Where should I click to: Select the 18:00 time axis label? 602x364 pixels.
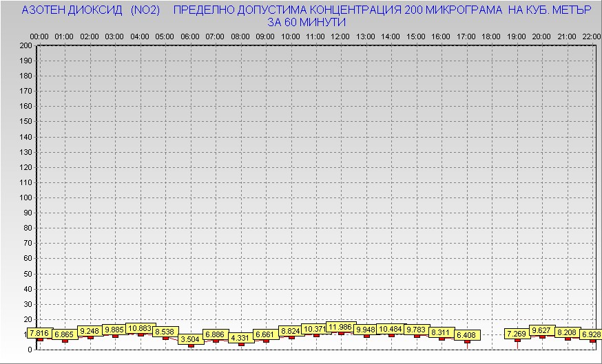tap(491, 36)
